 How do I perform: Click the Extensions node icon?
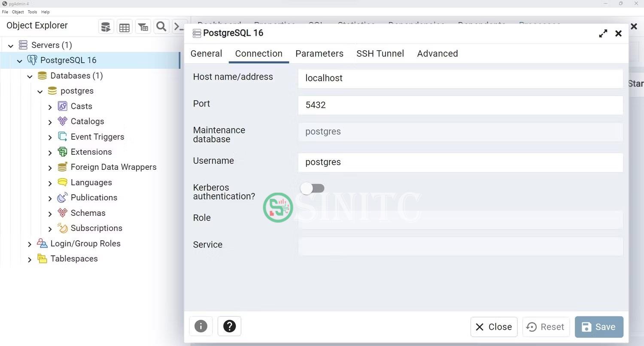tap(63, 152)
